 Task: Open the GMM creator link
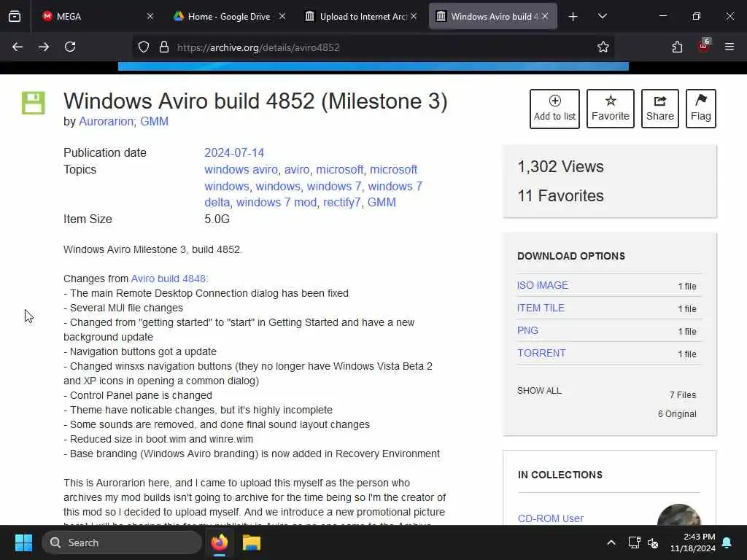[154, 122]
